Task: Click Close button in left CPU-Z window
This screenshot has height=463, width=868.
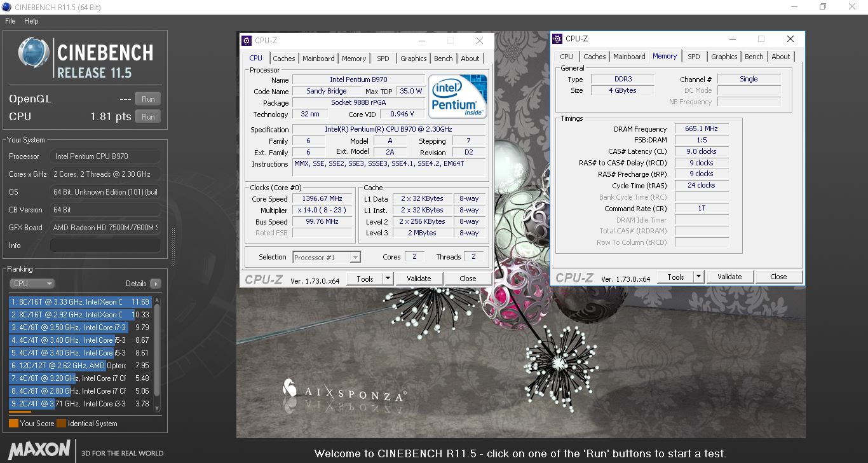Action: [468, 279]
